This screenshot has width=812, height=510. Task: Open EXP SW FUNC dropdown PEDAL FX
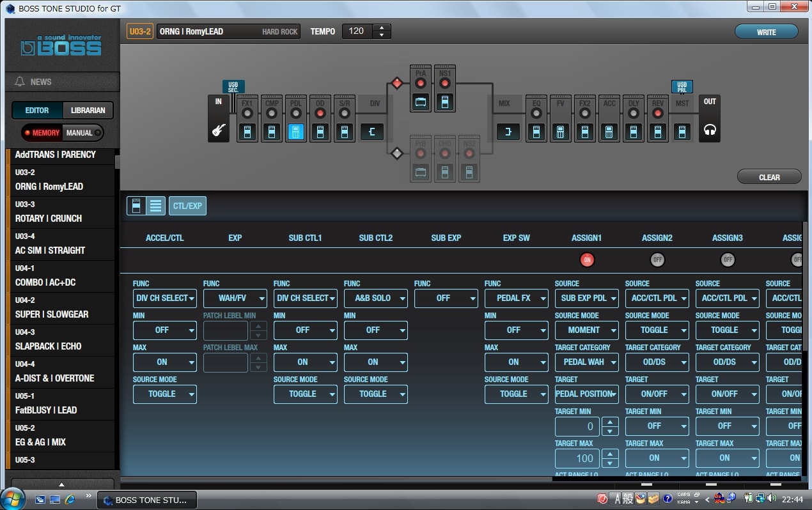[517, 298]
